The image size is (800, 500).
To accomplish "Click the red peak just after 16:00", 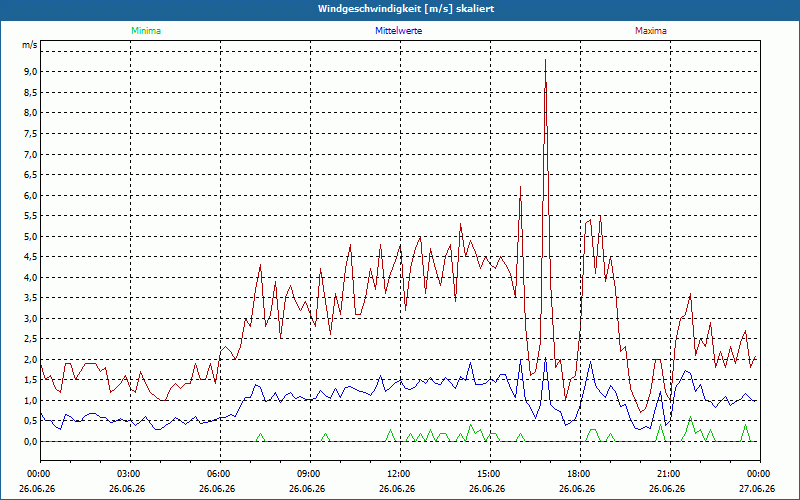I will pyautogui.click(x=520, y=187).
